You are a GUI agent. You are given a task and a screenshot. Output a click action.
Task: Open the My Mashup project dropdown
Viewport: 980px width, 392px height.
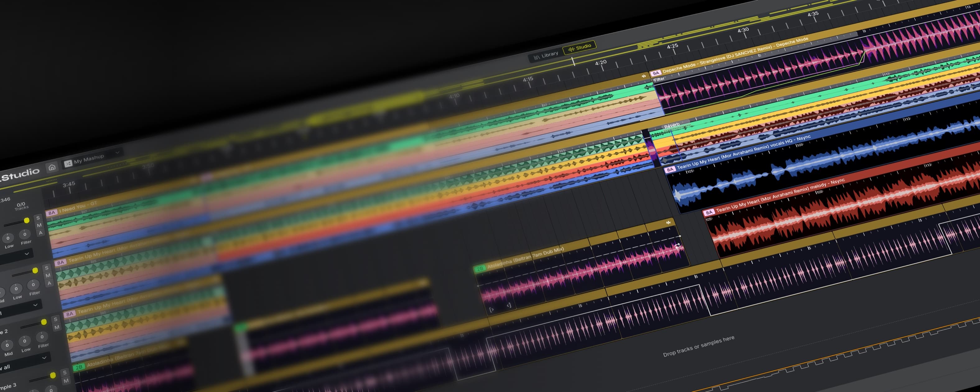(93, 158)
